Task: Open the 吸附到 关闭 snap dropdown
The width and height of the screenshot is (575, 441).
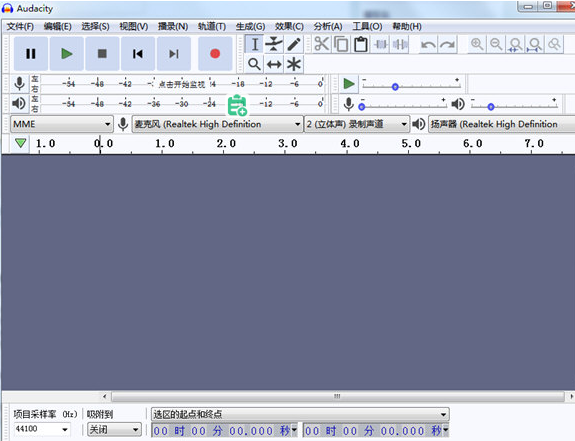Action: click(114, 429)
